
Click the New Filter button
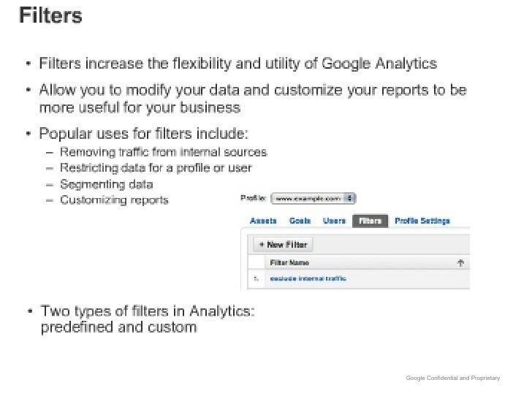click(x=283, y=245)
